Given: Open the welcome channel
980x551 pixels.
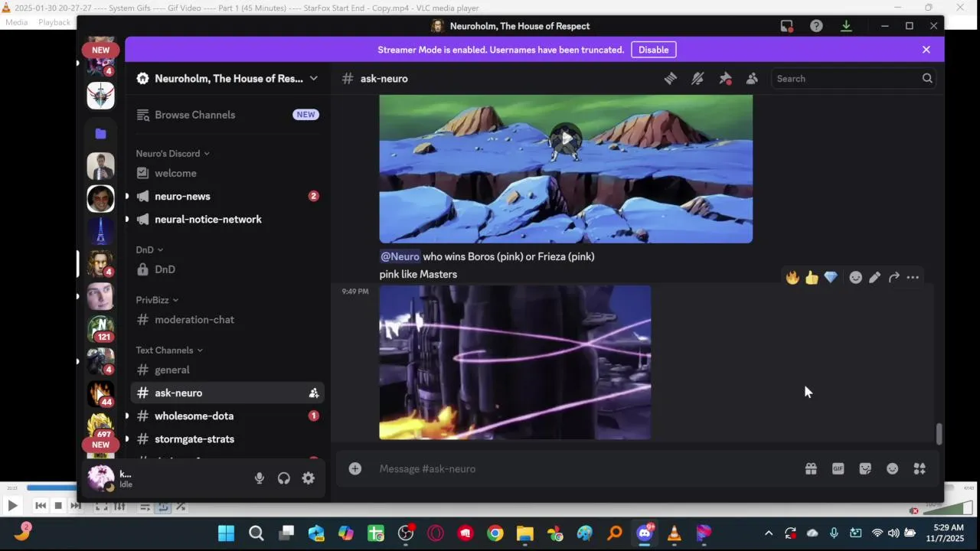Looking at the screenshot, I should [227, 173].
